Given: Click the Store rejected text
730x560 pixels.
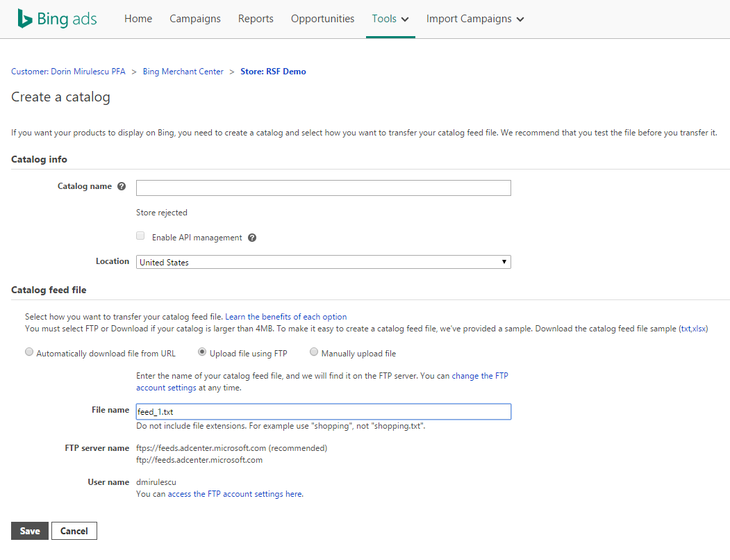Looking at the screenshot, I should point(162,213).
